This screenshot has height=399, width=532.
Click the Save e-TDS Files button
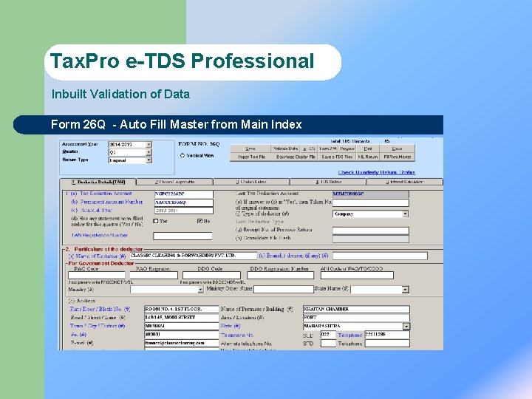[x=337, y=157]
